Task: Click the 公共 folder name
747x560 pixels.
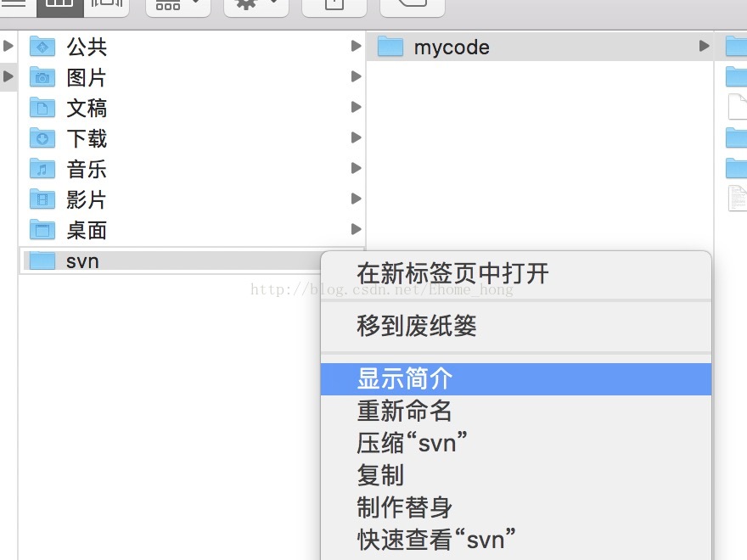Action: tap(87, 47)
